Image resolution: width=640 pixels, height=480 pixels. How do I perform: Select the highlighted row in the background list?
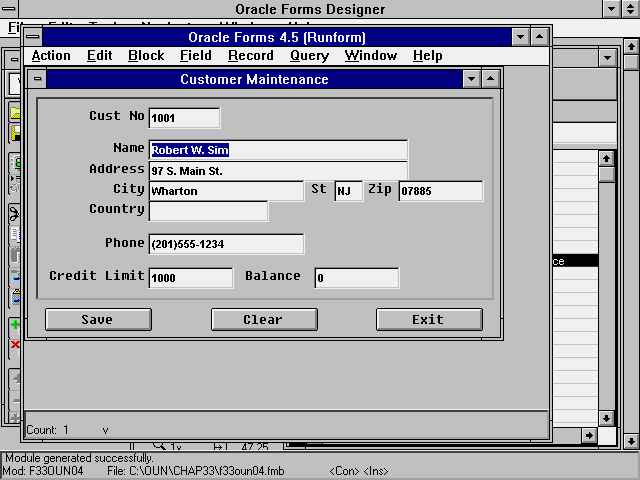574,261
